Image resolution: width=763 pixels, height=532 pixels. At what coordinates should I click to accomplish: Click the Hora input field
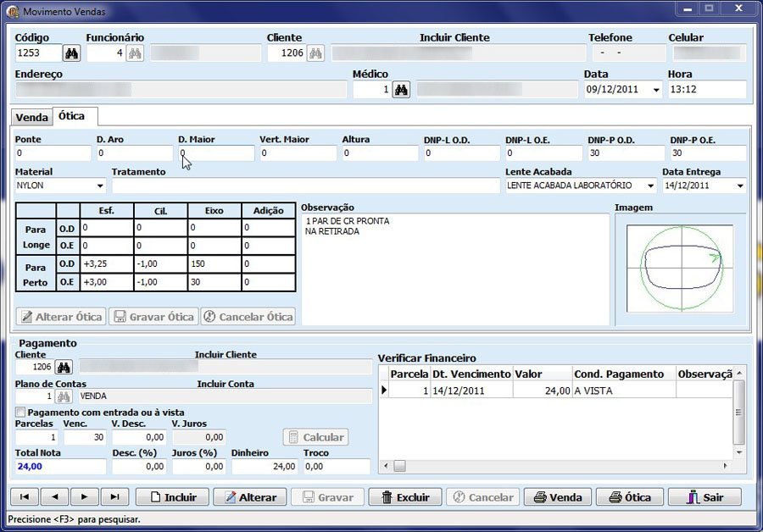[x=707, y=90]
